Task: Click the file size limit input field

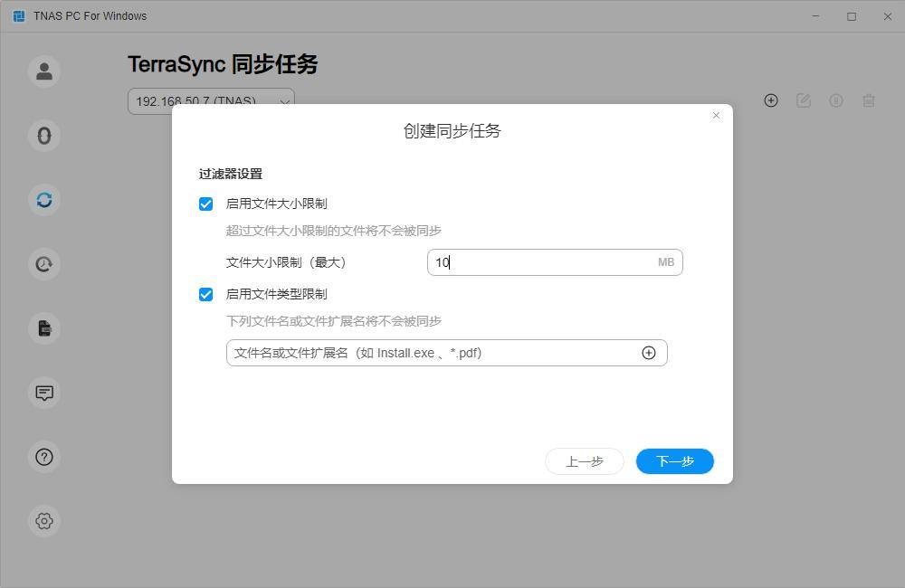Action: (x=541, y=262)
